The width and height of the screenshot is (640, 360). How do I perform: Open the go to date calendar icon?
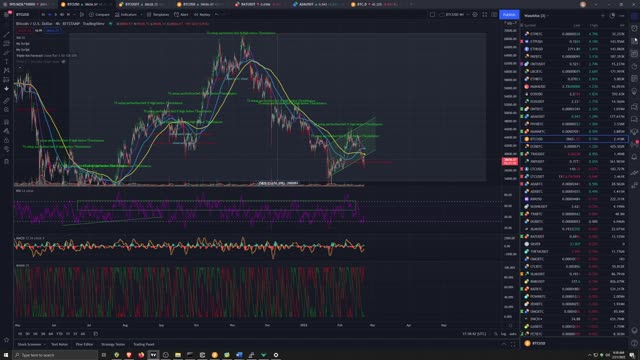[96, 333]
